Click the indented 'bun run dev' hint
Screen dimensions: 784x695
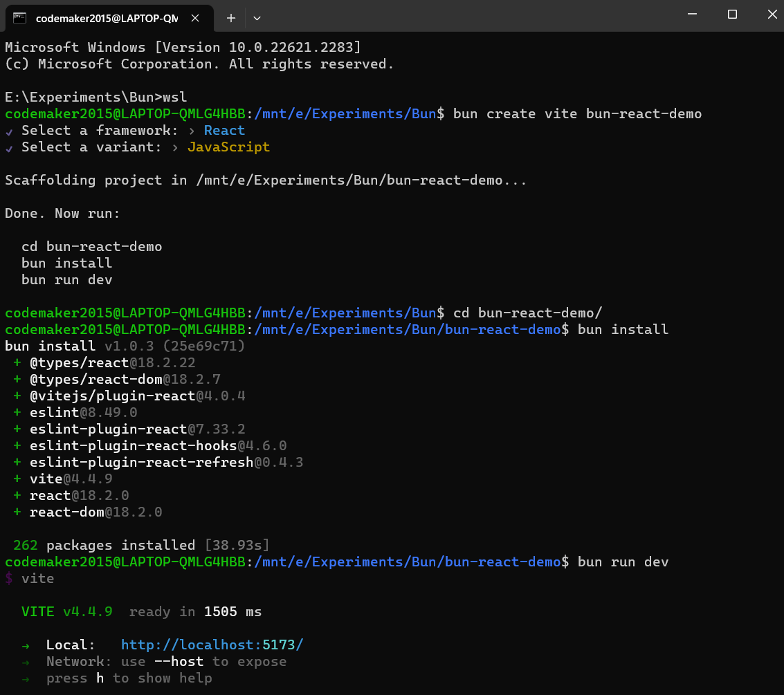pos(66,280)
